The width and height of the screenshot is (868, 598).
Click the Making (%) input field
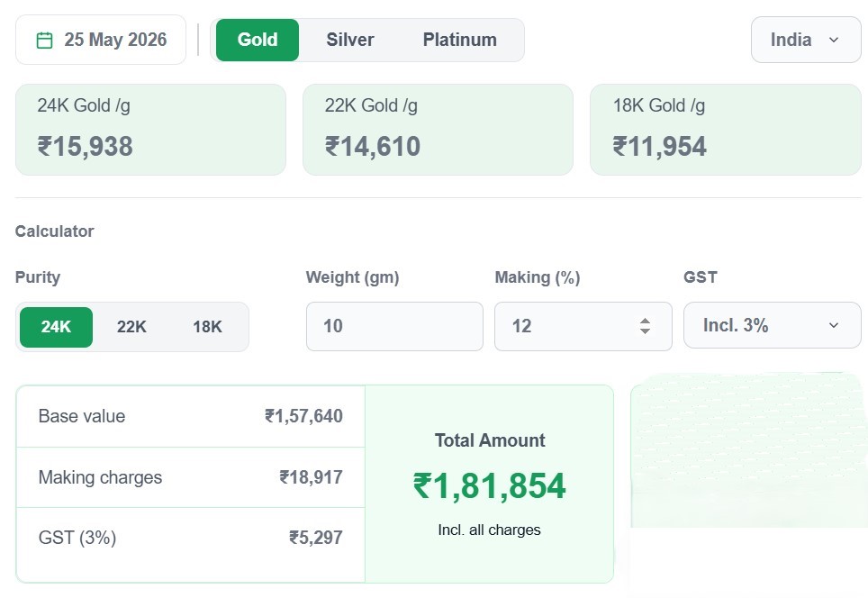(x=583, y=326)
